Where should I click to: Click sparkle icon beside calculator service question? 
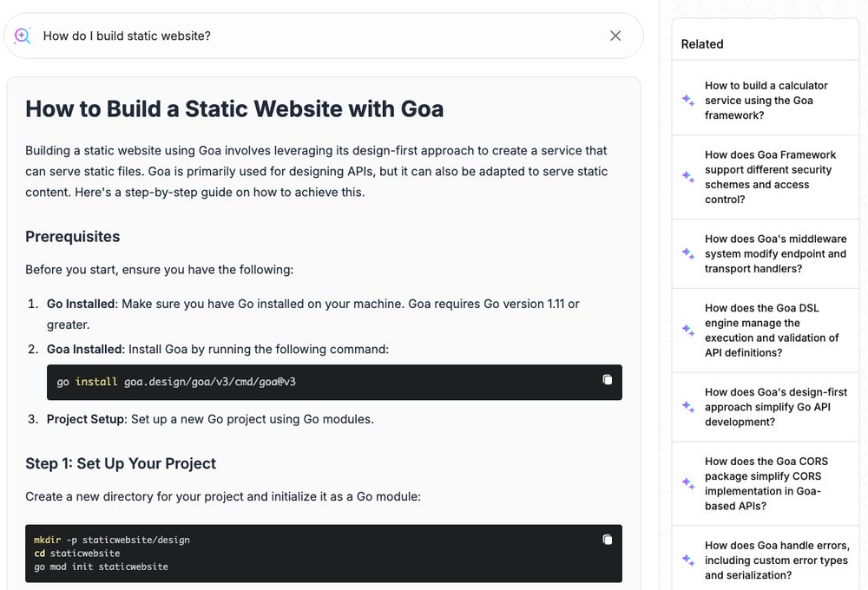[x=688, y=100]
